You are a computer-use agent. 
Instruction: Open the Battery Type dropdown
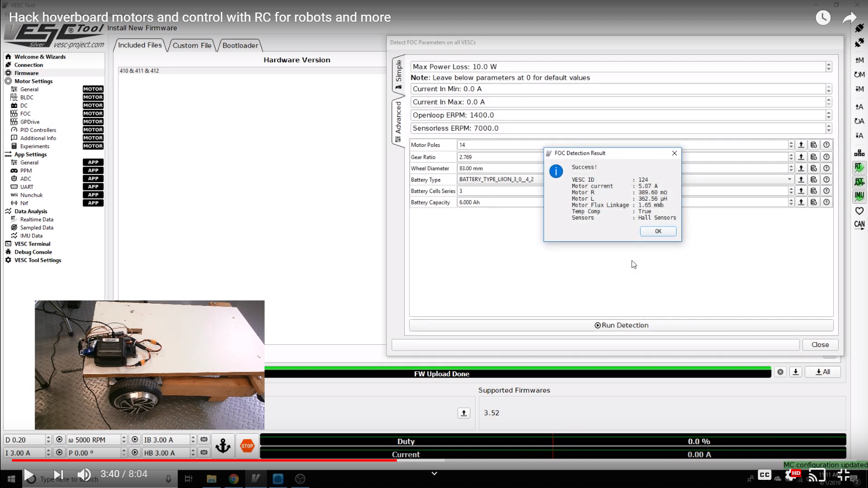coord(789,179)
